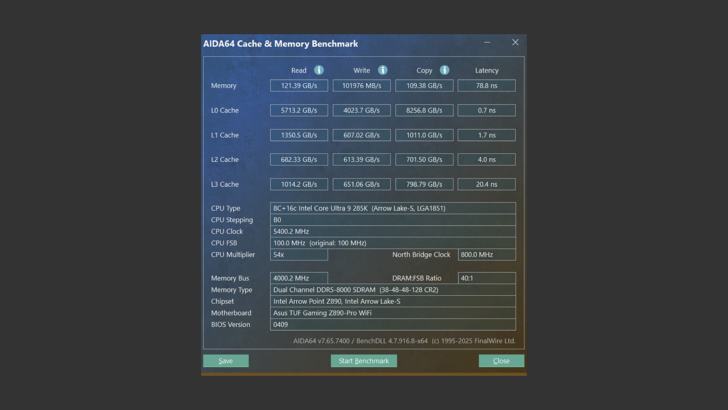Click the Close button at bottom right
728x410 pixels.
501,361
